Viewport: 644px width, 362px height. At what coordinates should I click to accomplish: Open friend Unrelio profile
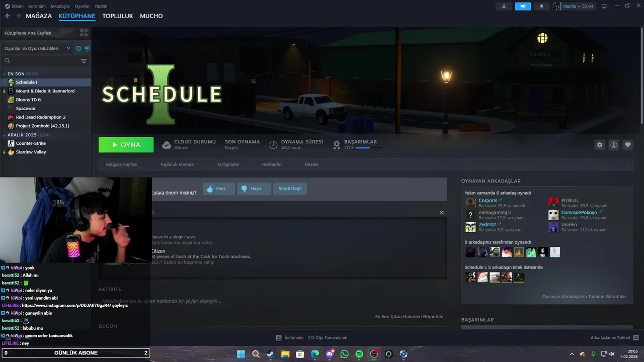[570, 224]
